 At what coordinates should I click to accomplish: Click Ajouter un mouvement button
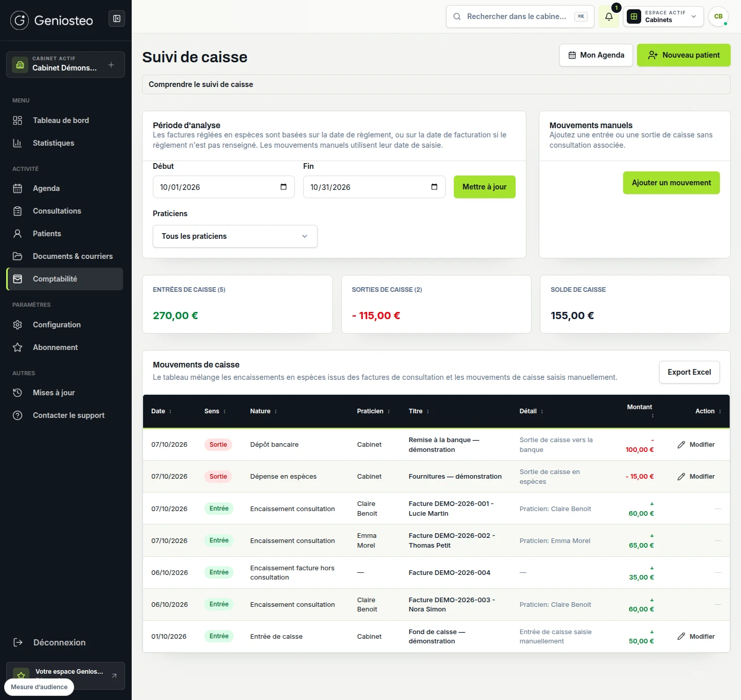671,183
